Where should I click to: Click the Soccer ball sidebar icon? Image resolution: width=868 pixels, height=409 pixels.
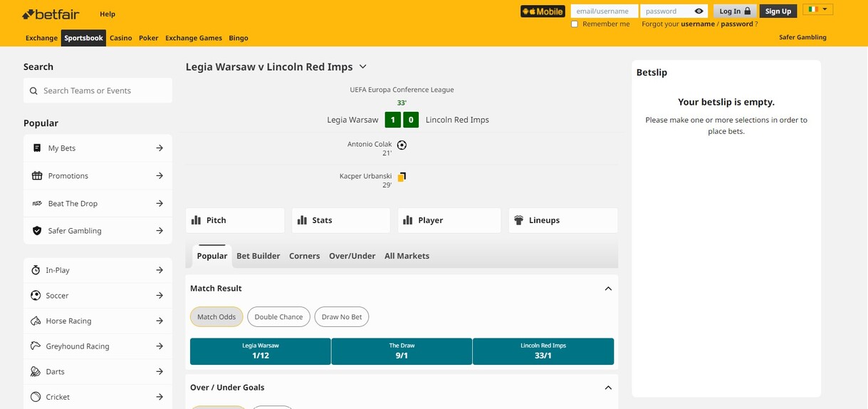36,296
